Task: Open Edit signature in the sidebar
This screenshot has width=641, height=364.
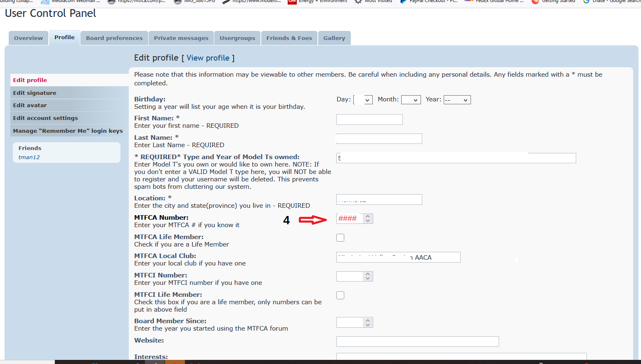Action: 35,93
